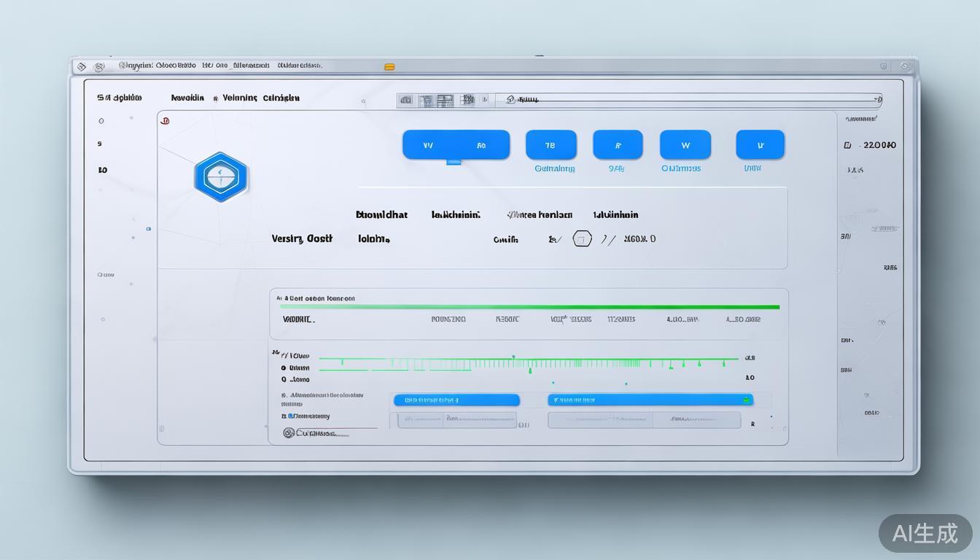Screen dimensions: 980x560
Task: Open the dropdown arrow at the search bar's end
Action: [877, 99]
